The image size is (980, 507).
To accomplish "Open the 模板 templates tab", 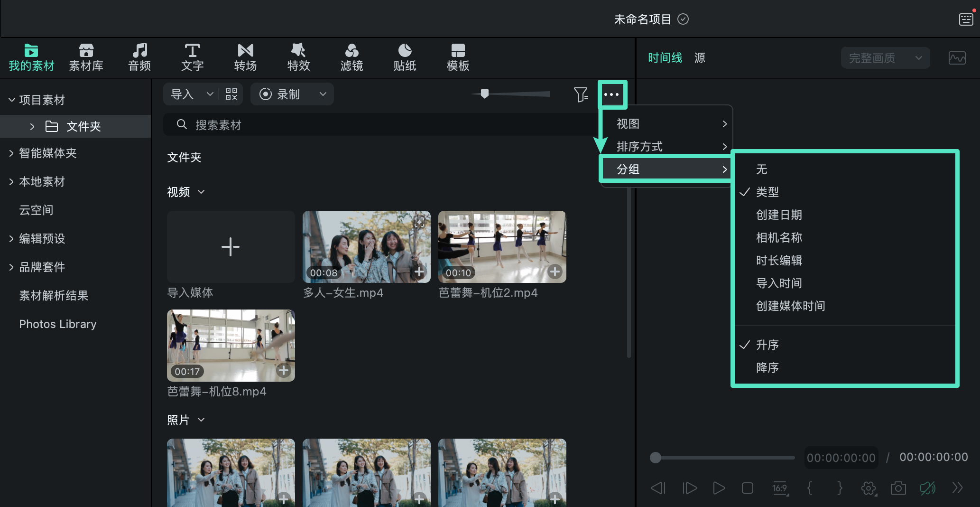I will tap(458, 57).
